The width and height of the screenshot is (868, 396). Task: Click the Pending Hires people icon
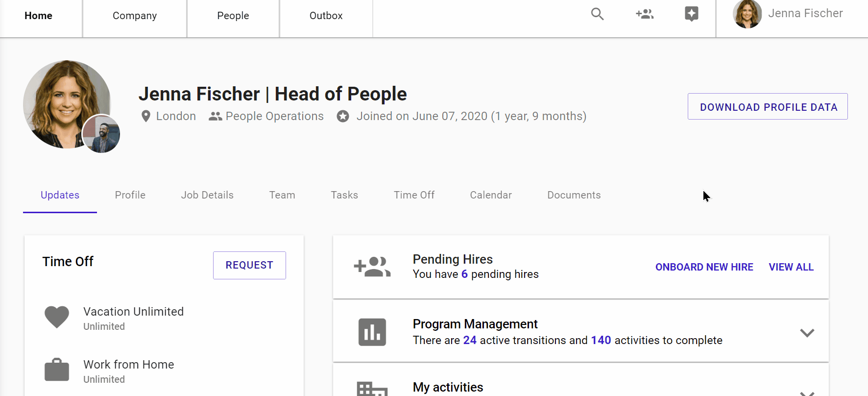point(372,267)
